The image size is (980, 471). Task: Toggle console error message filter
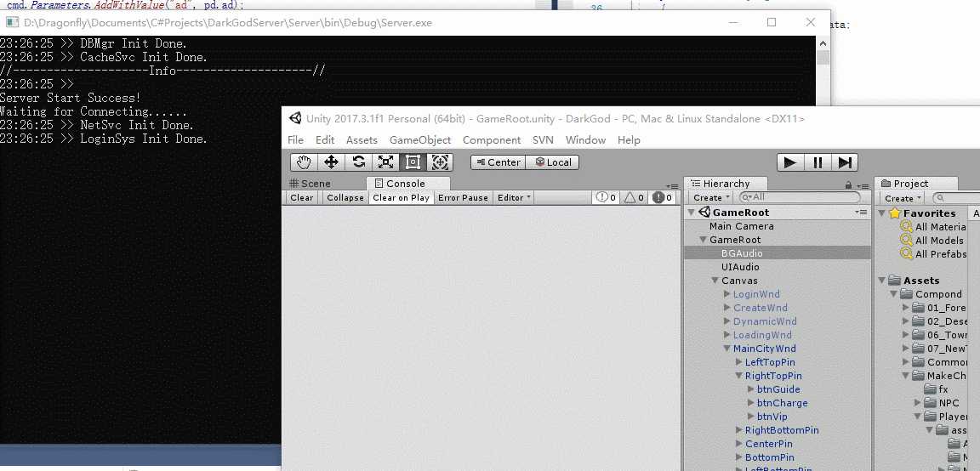662,197
